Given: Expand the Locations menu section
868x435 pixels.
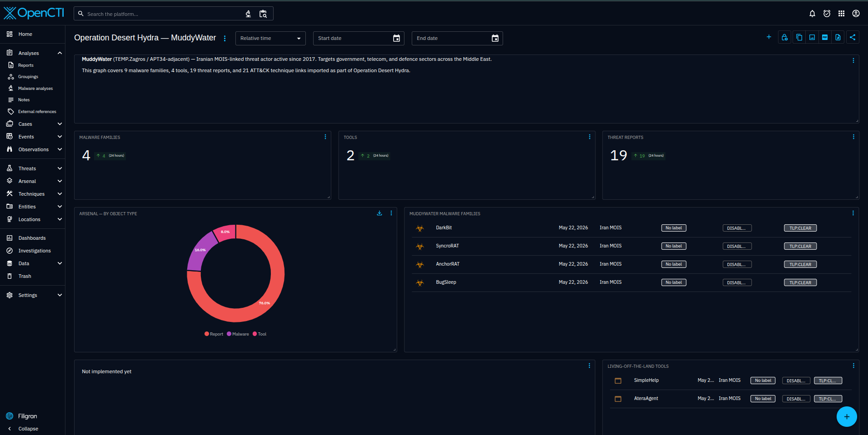Looking at the screenshot, I should (x=60, y=219).
